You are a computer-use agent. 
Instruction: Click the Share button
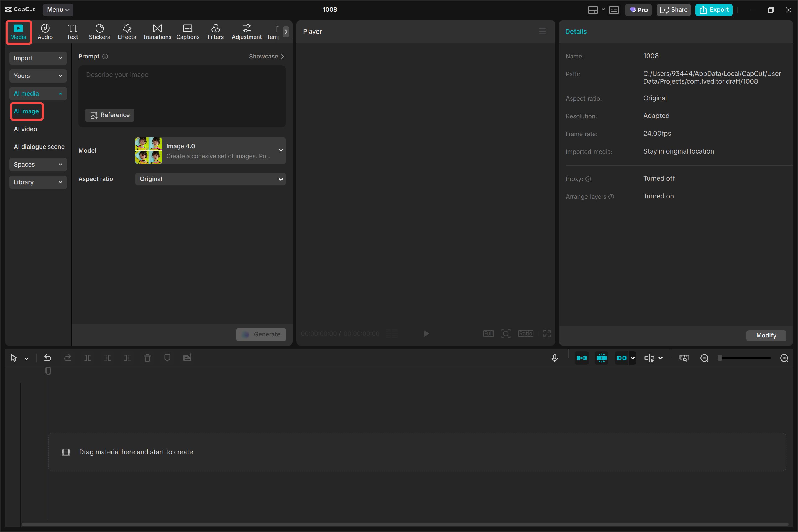click(674, 9)
